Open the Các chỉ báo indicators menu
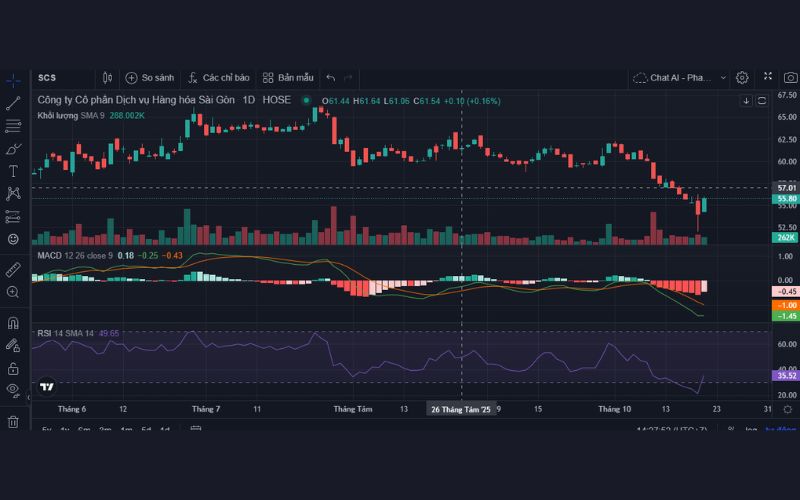Viewport: 800px width, 500px height. point(217,77)
